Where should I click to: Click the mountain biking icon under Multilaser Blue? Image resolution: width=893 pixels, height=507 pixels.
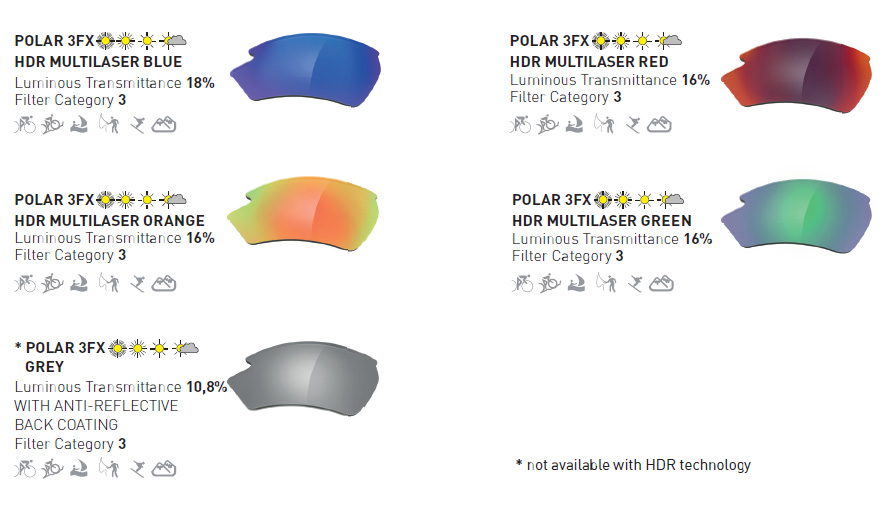52,124
